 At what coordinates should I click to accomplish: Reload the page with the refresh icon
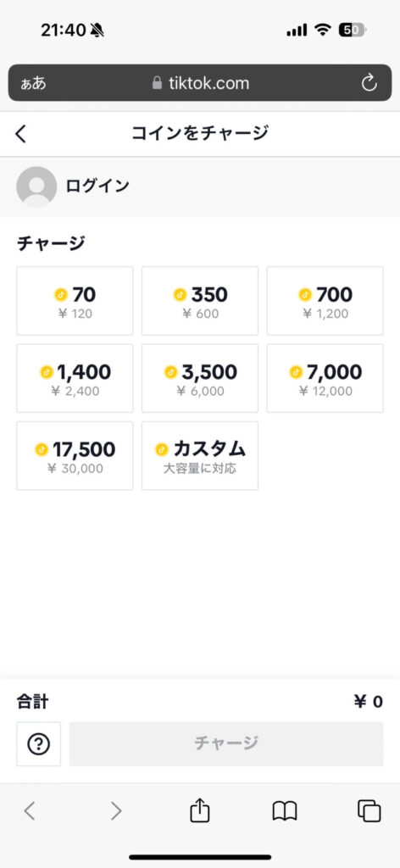(369, 83)
